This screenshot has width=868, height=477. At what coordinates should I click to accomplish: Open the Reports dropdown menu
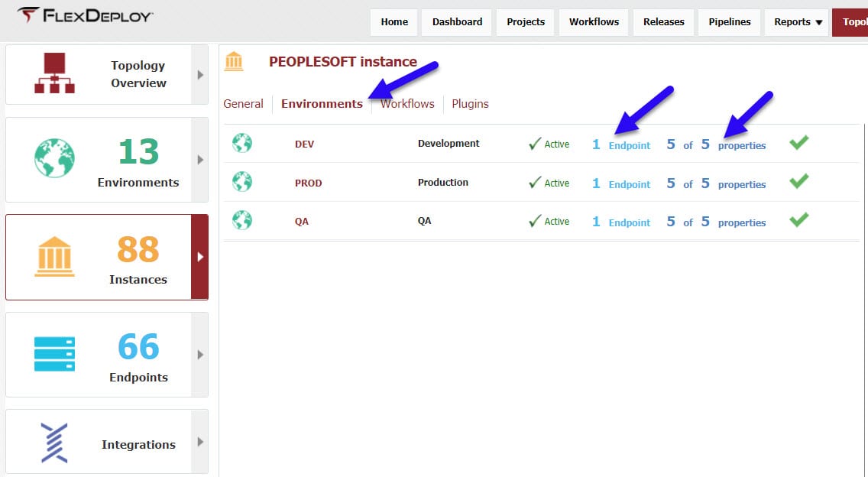[797, 22]
